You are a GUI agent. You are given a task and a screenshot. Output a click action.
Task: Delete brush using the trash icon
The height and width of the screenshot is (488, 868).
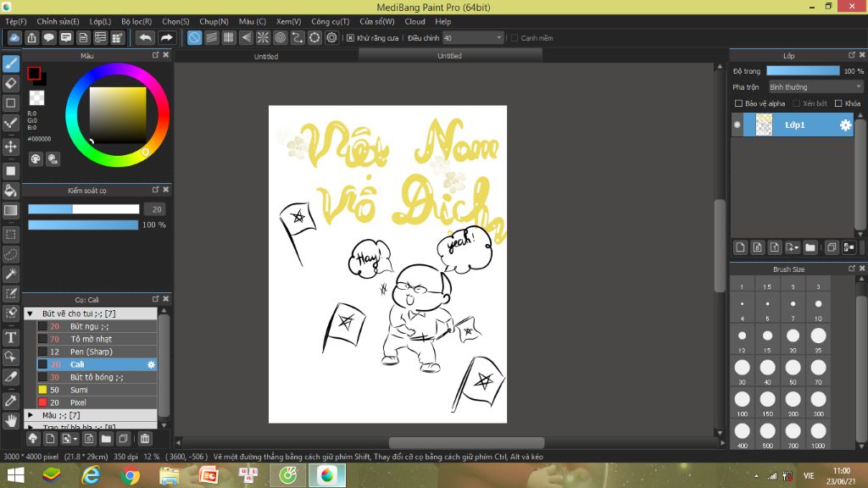[145, 439]
